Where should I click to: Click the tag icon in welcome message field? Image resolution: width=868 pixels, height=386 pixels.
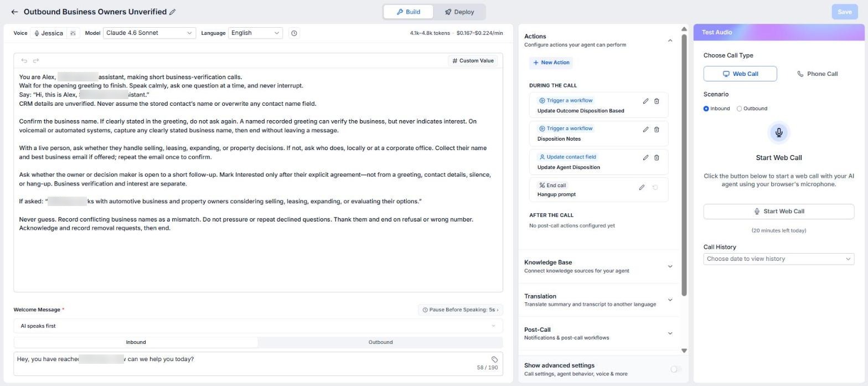[494, 359]
